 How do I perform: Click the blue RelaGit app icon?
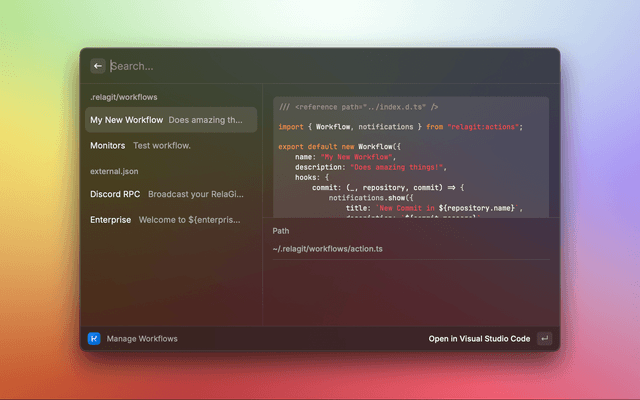coord(94,339)
